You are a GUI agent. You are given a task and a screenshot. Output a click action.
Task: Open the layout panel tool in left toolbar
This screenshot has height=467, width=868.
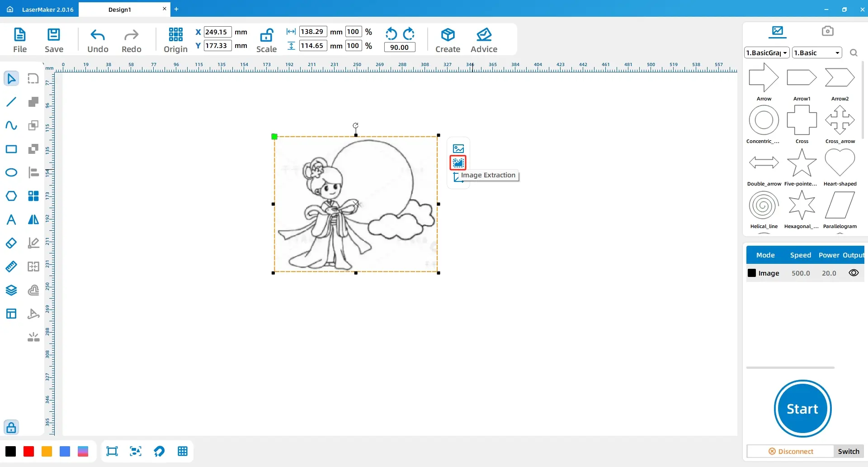(11, 314)
